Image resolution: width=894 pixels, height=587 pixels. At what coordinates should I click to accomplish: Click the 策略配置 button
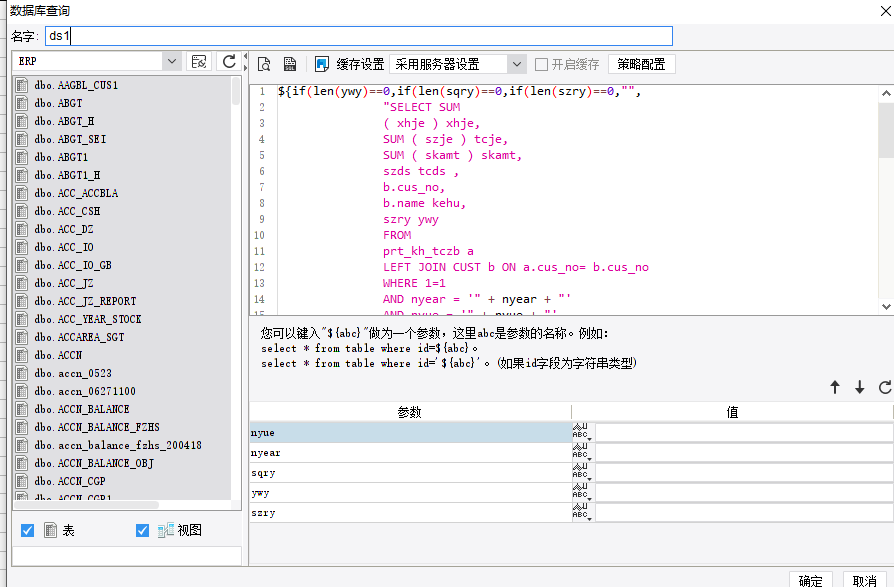click(642, 64)
